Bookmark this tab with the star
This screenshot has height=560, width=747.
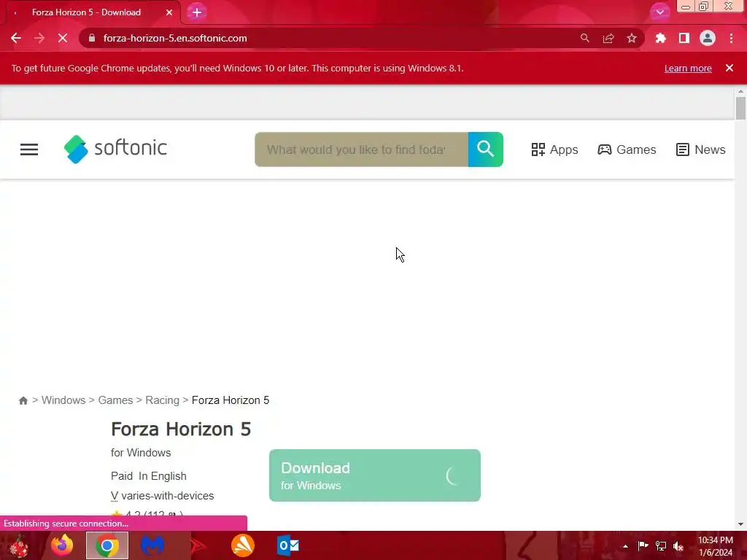pos(632,38)
